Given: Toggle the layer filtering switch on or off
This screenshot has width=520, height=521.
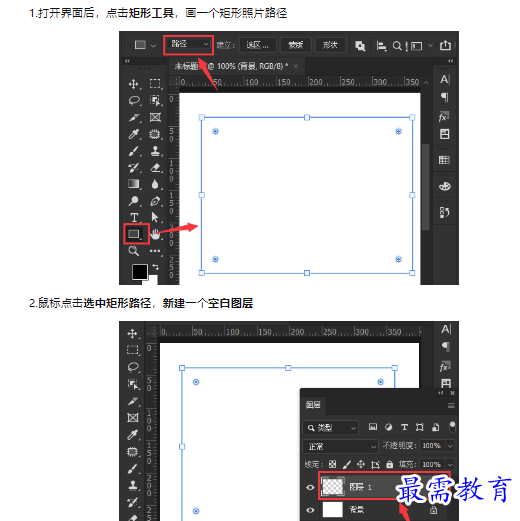Looking at the screenshot, I should coord(452,427).
